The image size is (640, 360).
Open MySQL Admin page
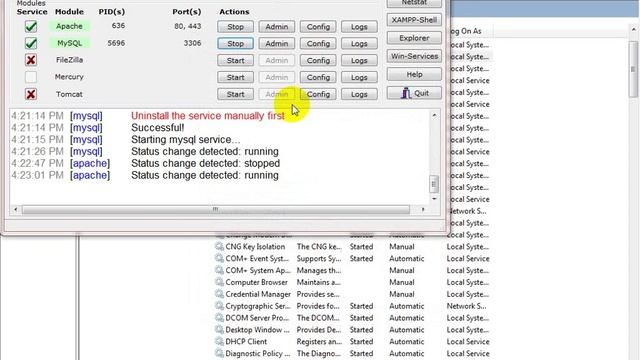(277, 44)
